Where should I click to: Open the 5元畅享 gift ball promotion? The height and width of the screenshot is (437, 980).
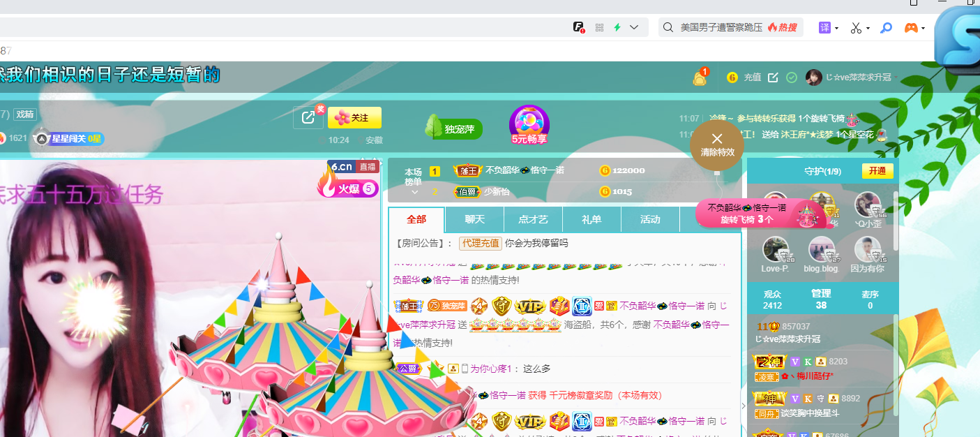coord(529,125)
